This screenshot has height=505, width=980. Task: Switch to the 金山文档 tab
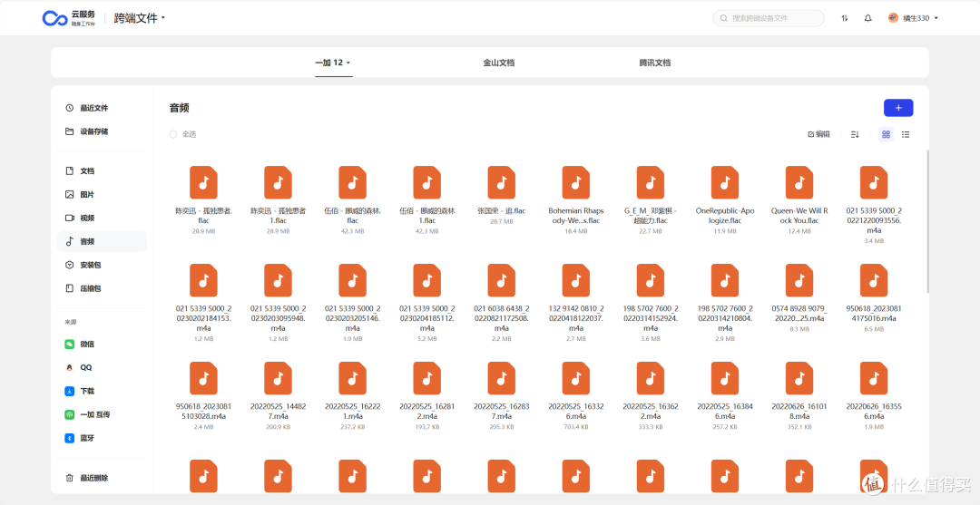pos(499,63)
